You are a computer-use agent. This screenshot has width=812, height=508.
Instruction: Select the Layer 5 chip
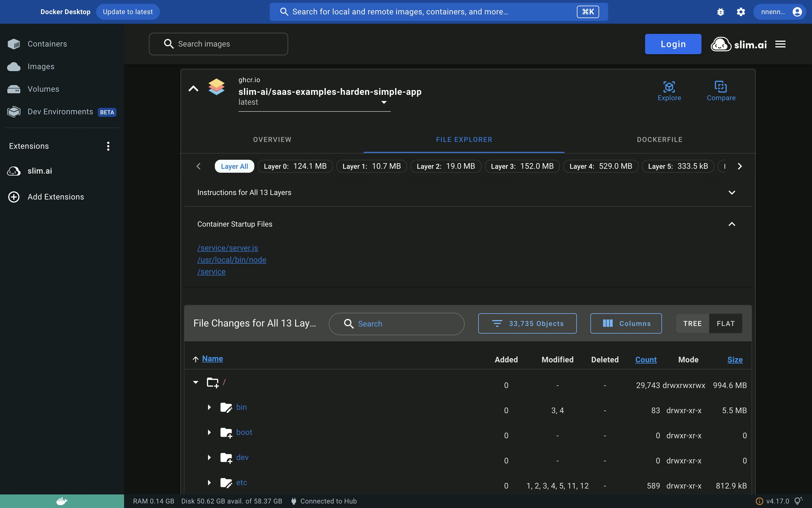click(678, 166)
